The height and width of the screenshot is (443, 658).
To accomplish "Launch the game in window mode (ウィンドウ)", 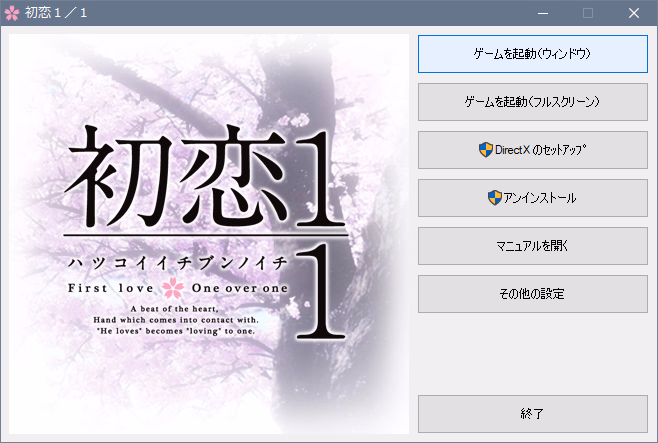I will pos(533,54).
